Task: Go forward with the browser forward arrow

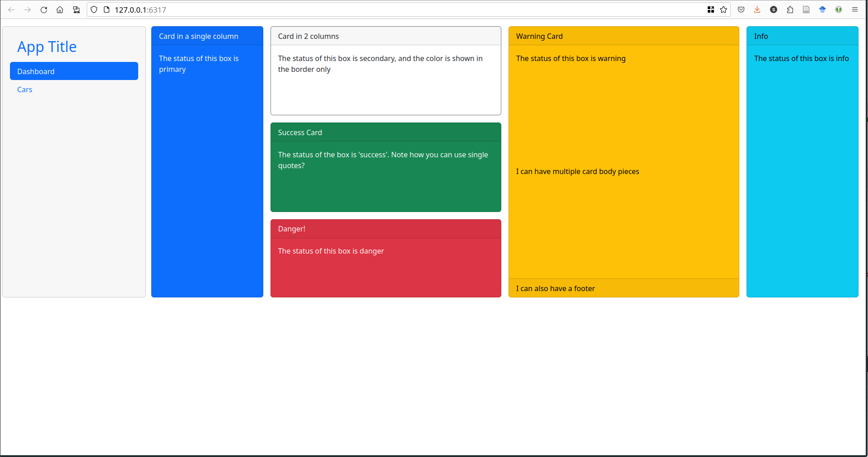Action: coord(28,9)
